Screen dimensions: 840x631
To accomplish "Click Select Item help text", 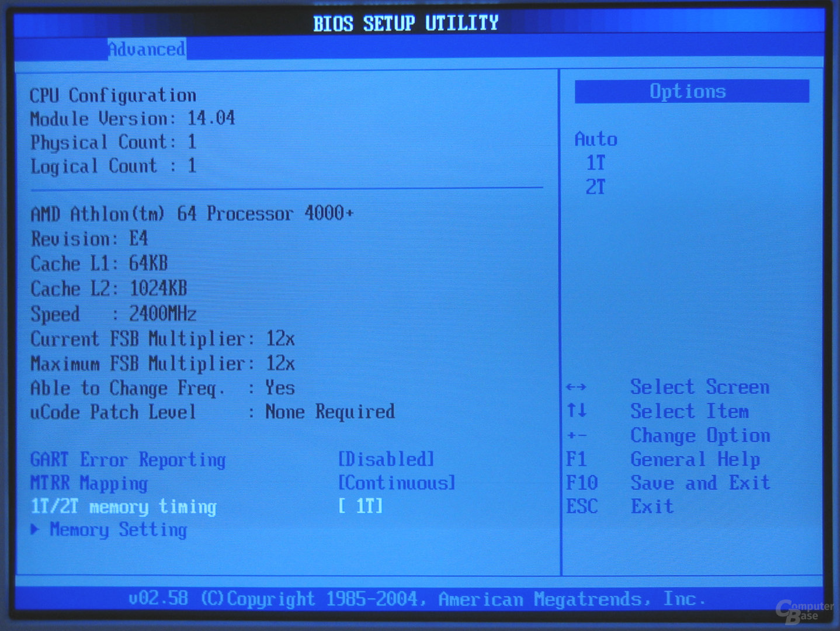I will click(689, 411).
